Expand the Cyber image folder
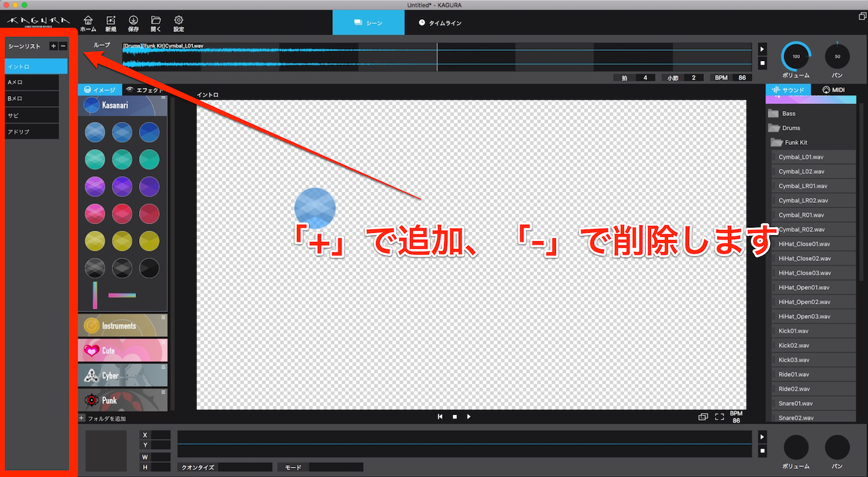This screenshot has width=868, height=477. point(123,375)
